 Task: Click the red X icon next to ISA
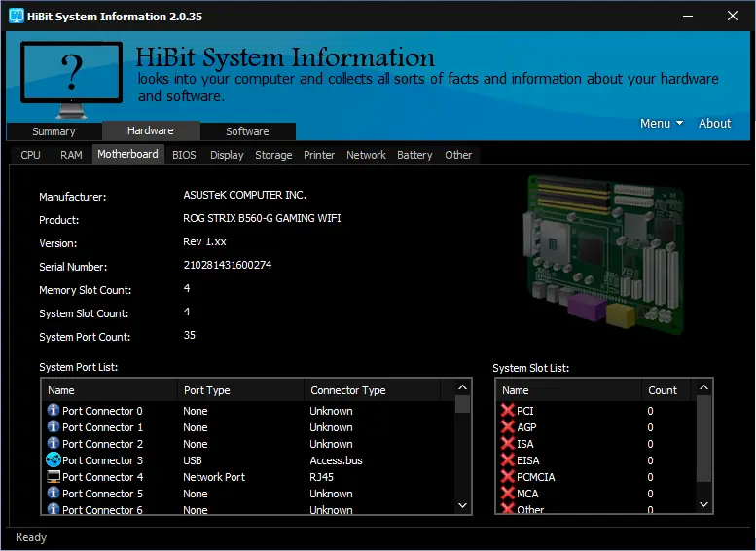(507, 443)
